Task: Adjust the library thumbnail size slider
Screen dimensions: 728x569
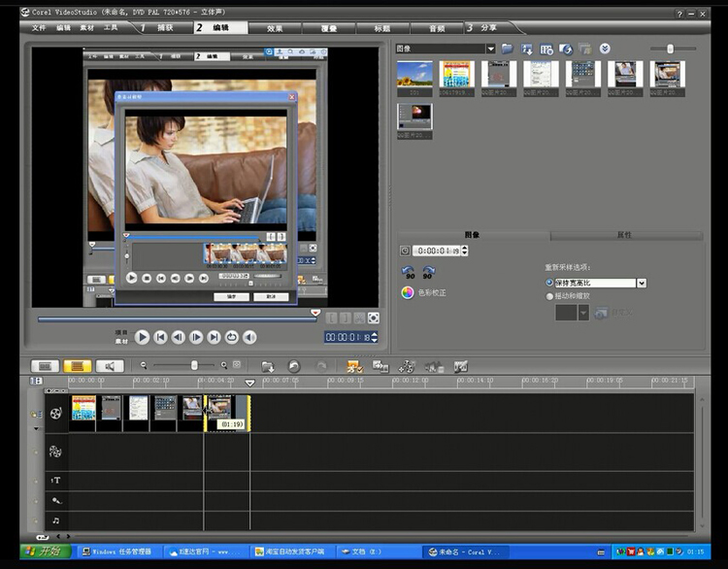Action: [x=670, y=49]
